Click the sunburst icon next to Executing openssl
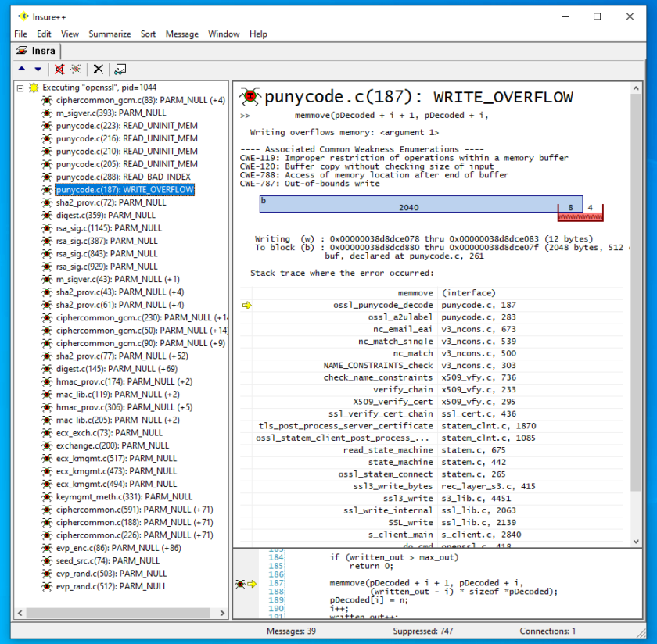The image size is (657, 644). (x=32, y=88)
